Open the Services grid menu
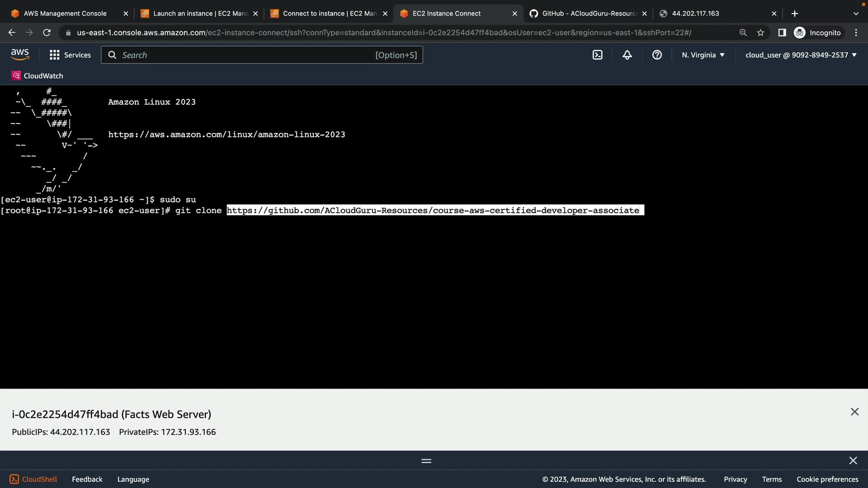 pyautogui.click(x=70, y=55)
